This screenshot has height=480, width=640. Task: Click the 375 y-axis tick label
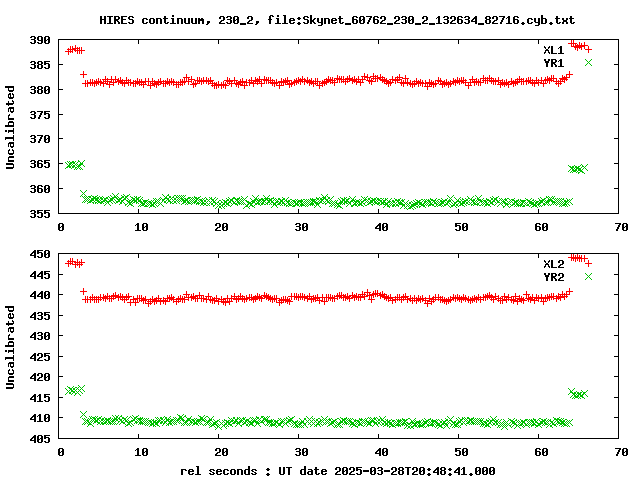click(x=40, y=115)
